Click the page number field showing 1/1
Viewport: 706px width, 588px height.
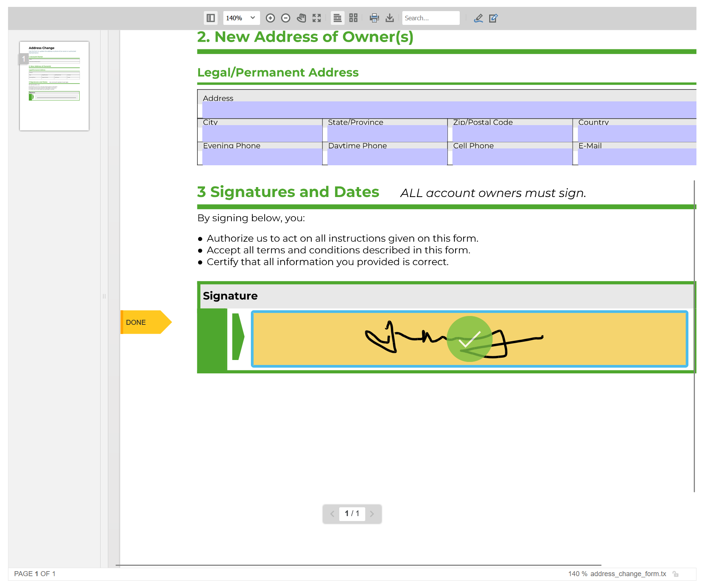352,514
